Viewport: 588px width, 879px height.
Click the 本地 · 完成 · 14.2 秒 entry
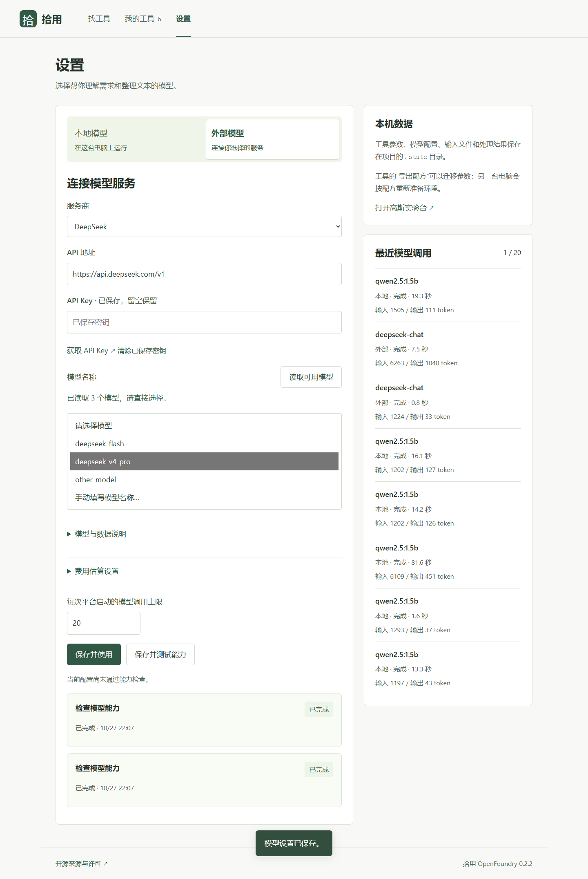click(403, 509)
